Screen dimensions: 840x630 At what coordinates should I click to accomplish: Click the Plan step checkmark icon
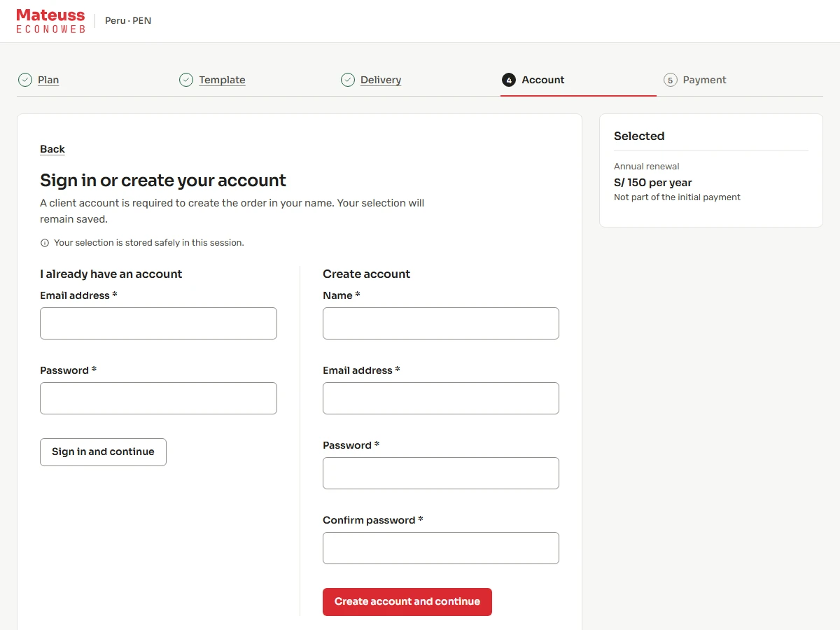(25, 80)
